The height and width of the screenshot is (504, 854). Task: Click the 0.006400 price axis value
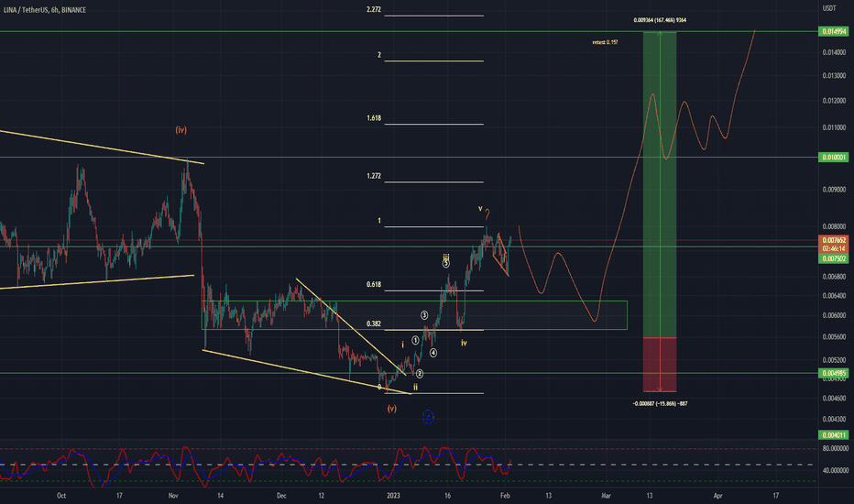(x=834, y=296)
